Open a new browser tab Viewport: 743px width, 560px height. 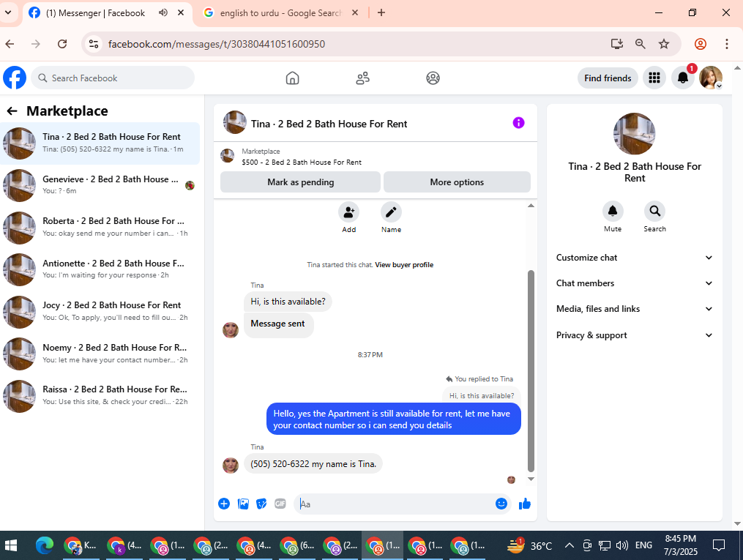tap(381, 12)
